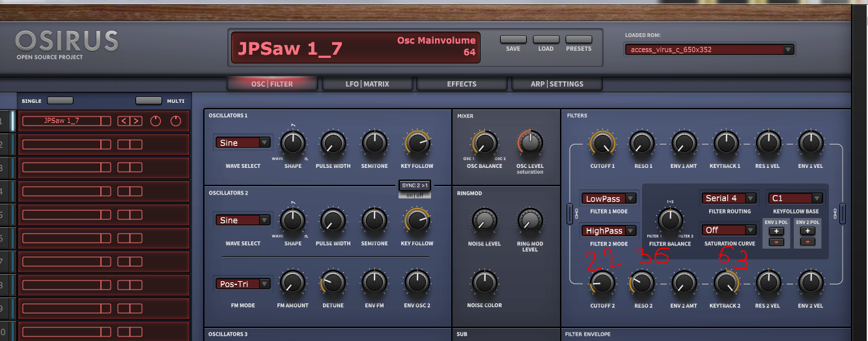The height and width of the screenshot is (341, 868).
Task: Click the Oscillator 1 Pulse Width knob
Action: (x=333, y=143)
